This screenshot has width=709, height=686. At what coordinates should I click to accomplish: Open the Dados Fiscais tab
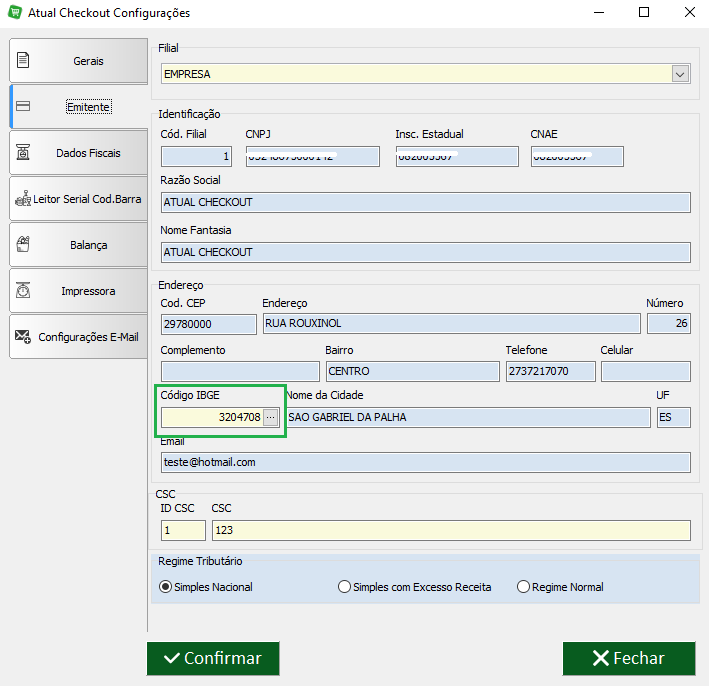pos(79,153)
